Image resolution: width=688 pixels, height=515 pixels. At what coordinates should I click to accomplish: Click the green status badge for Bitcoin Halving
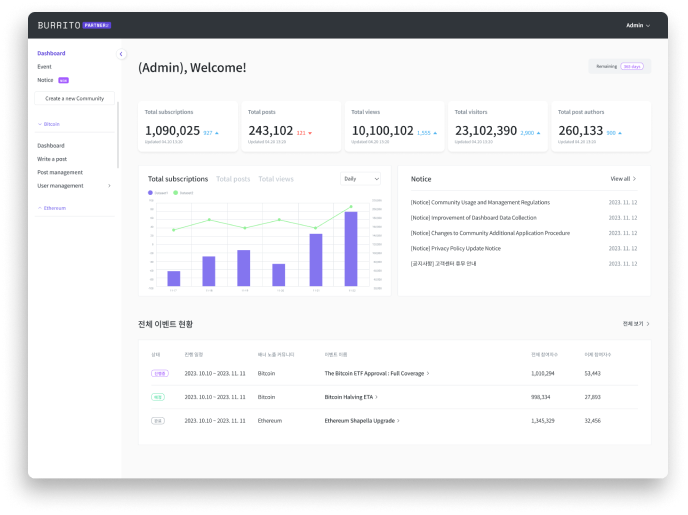(x=158, y=397)
